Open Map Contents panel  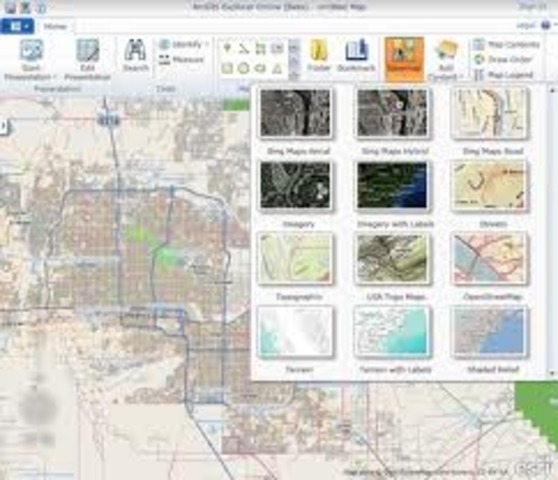point(506,44)
